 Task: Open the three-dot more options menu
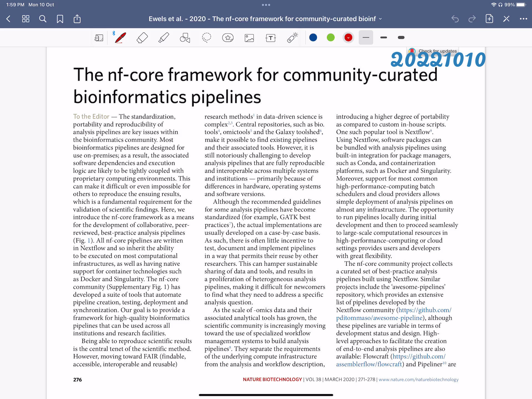pos(523,19)
